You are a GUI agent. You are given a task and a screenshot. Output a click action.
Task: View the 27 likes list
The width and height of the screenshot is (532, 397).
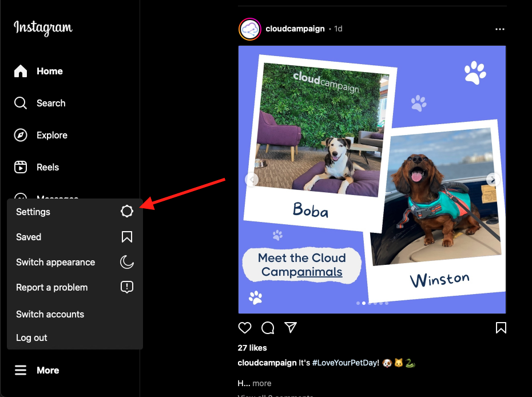pyautogui.click(x=252, y=348)
